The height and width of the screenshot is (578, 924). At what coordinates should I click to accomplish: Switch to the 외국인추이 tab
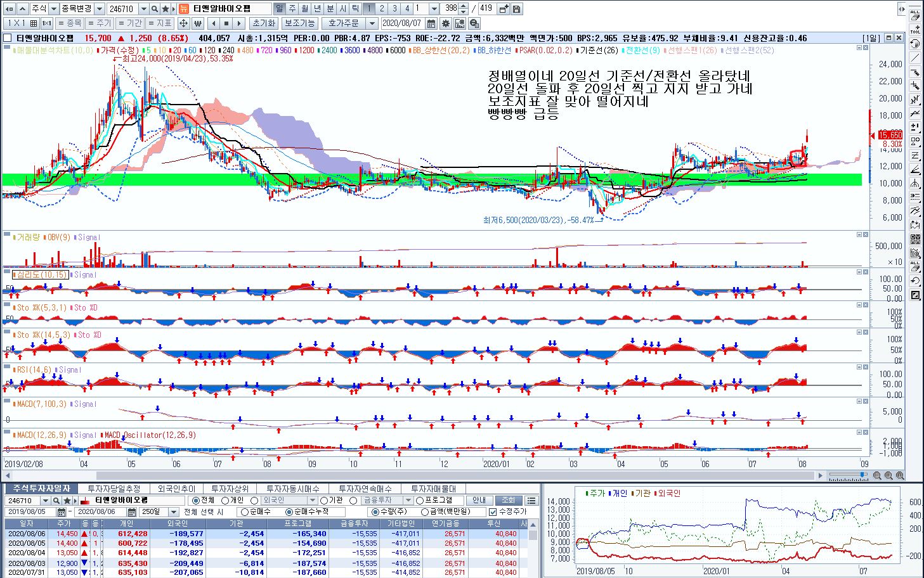[x=176, y=489]
